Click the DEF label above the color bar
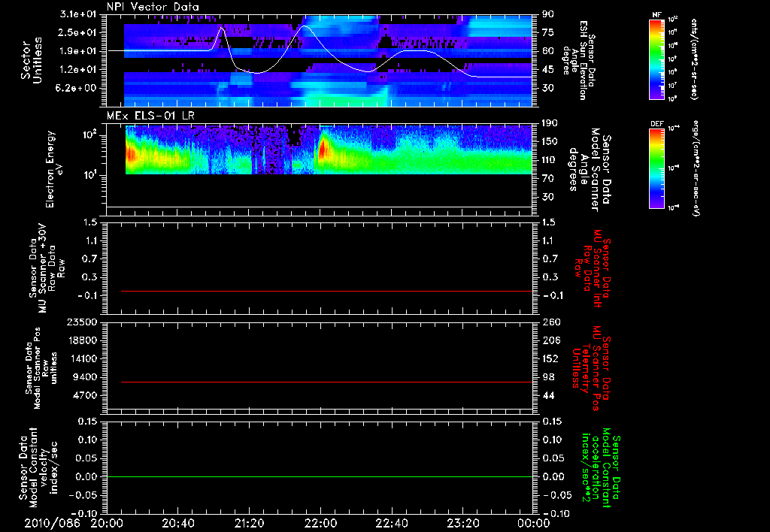Viewport: 770px width, 532px height. click(657, 124)
